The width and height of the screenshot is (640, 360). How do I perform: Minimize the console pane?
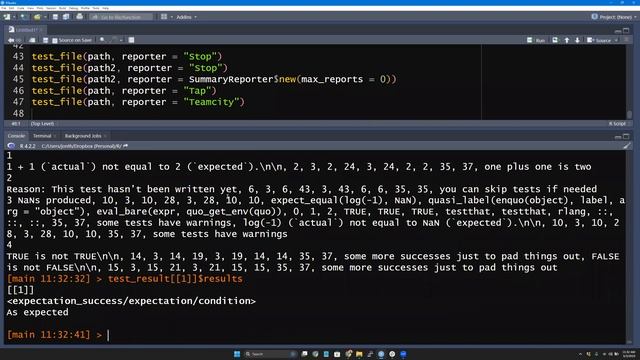(x=618, y=137)
